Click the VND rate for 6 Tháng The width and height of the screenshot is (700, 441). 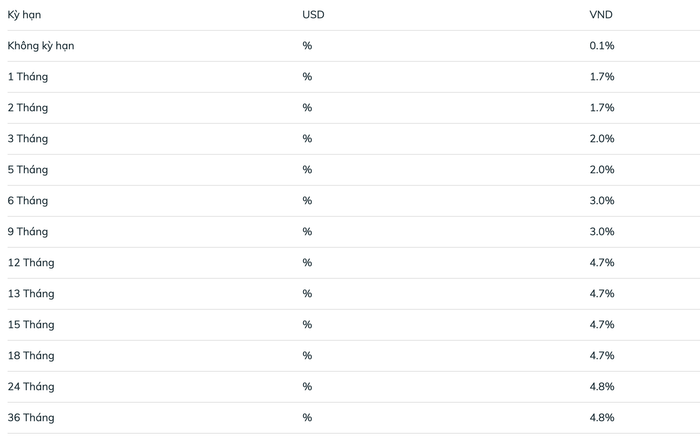point(602,200)
